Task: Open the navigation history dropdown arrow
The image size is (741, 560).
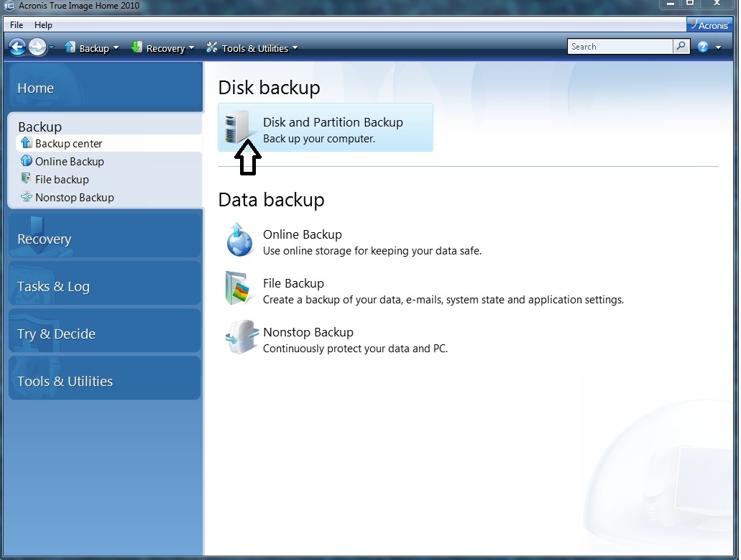Action: (x=52, y=47)
